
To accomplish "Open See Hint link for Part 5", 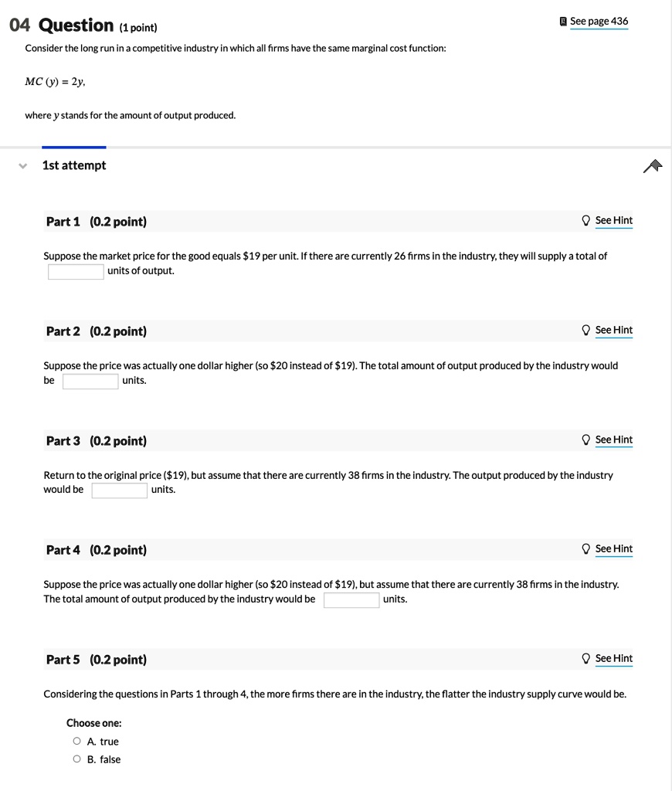I will (x=613, y=659).
